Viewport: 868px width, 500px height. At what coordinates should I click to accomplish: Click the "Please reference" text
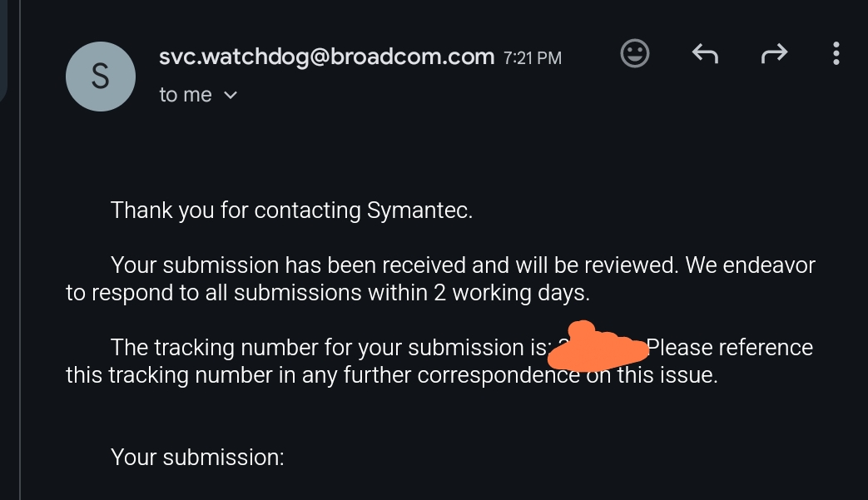coord(730,347)
